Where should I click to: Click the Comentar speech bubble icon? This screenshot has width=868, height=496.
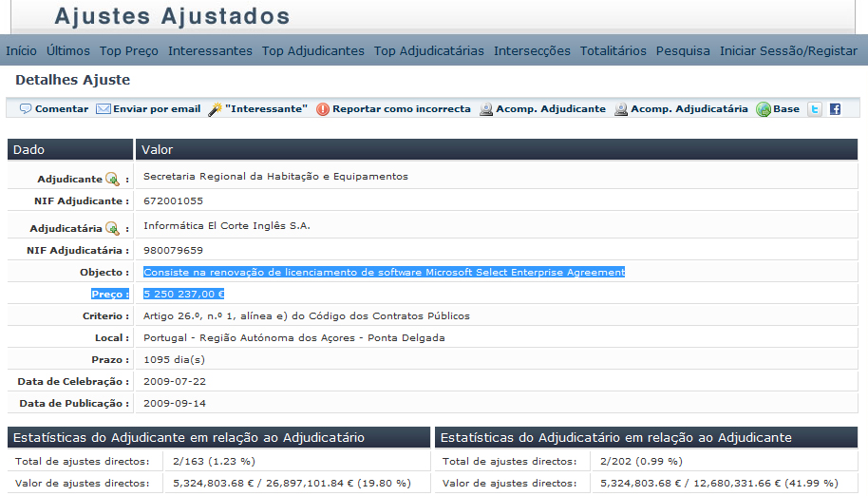pos(26,109)
